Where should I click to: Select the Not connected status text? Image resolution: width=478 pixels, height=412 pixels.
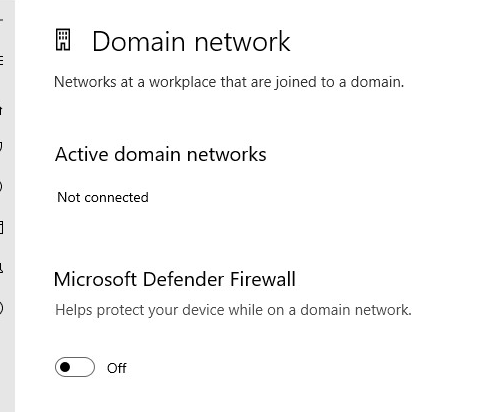coord(103,197)
